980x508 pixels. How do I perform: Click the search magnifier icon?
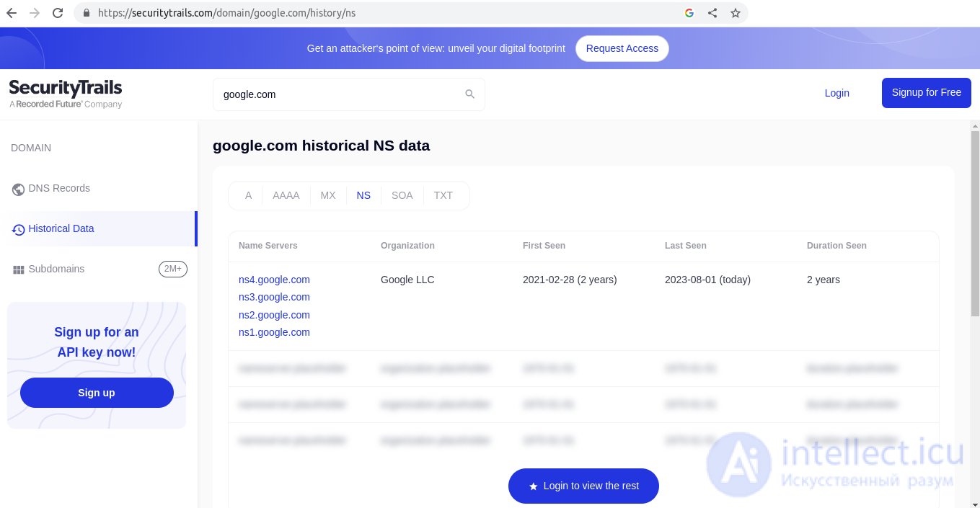coord(469,94)
